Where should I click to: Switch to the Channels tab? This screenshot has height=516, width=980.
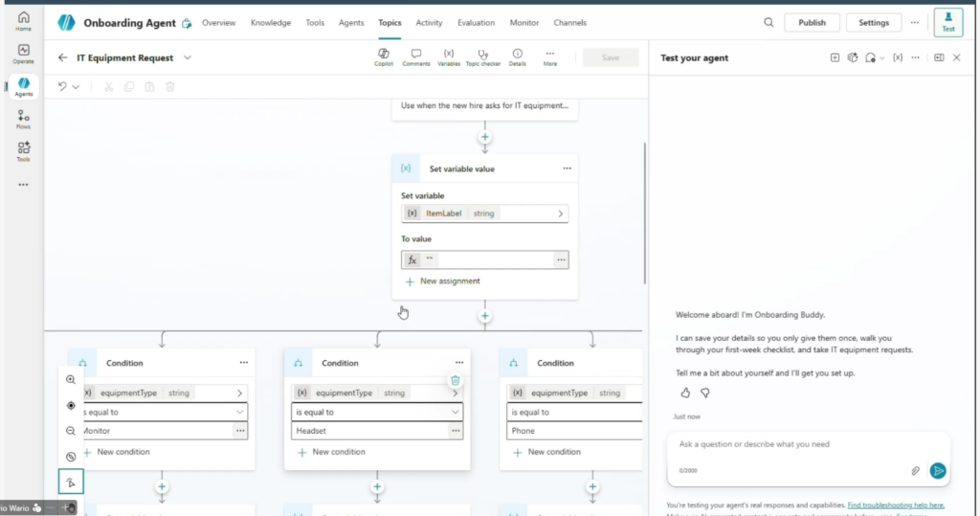tap(570, 23)
